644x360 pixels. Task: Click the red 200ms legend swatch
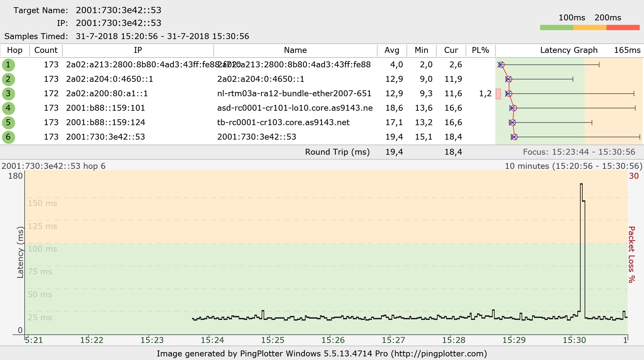623,28
